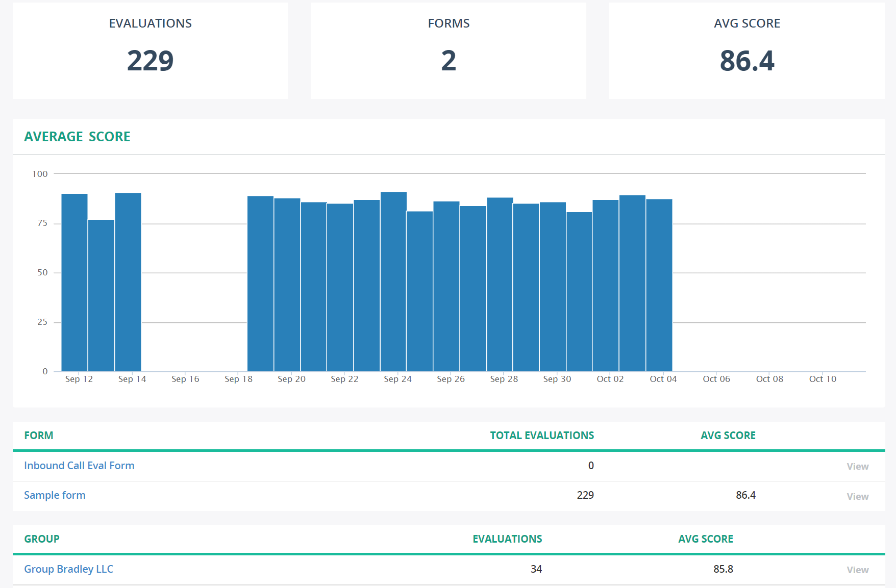Viewport: 896px width, 588px height.
Task: Click the Sep 16 x-axis label
Action: coord(185,379)
